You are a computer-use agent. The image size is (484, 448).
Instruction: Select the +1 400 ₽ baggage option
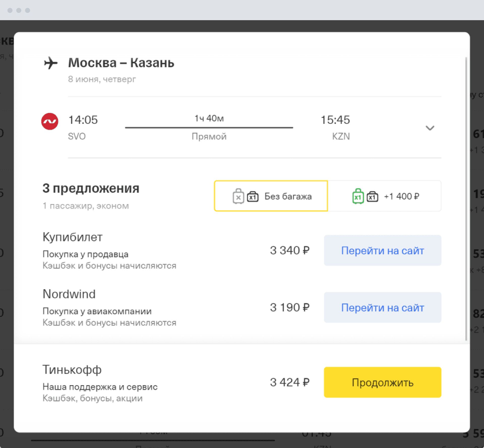coord(385,196)
